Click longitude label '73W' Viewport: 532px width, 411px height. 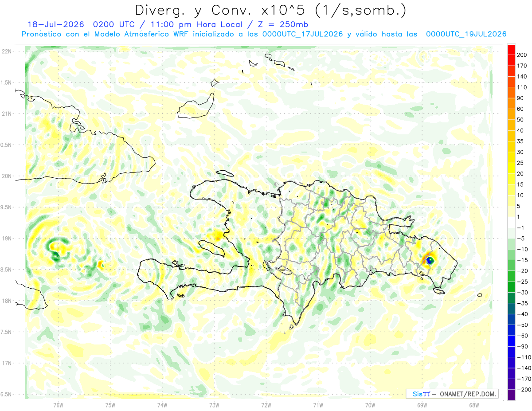coord(214,405)
